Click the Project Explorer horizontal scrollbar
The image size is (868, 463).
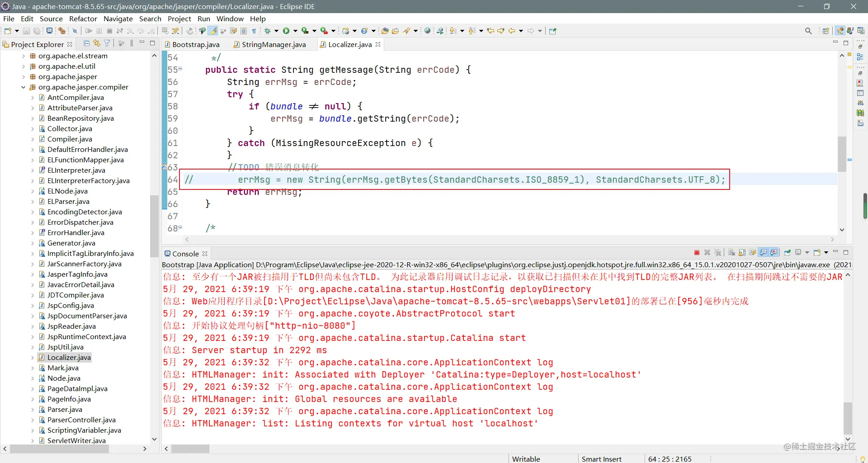[59, 449]
